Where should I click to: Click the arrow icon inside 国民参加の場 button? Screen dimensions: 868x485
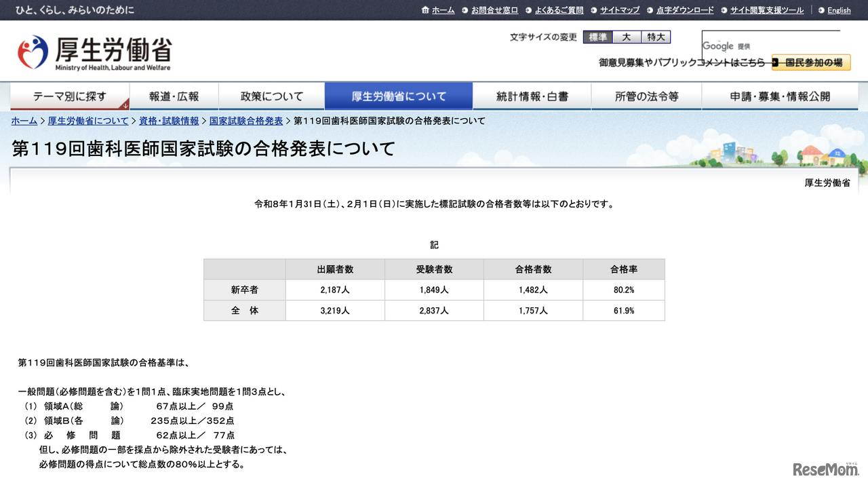[x=774, y=62]
